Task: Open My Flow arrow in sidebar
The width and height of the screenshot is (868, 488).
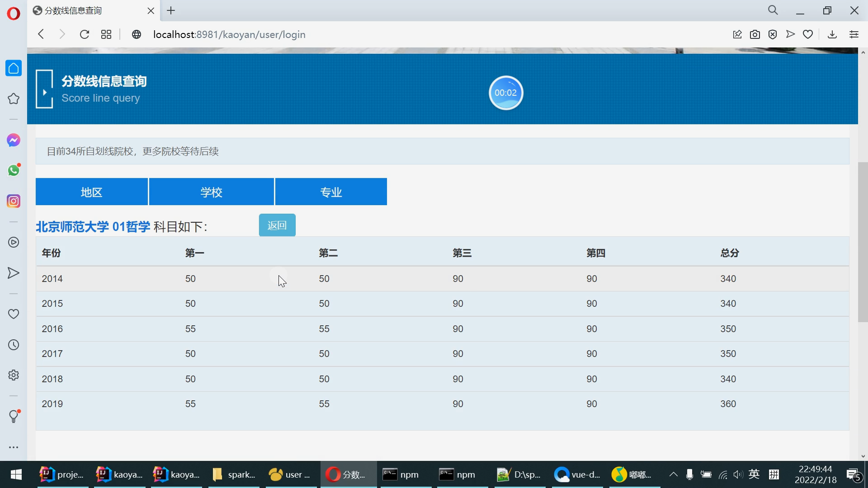Action: pos(14,273)
